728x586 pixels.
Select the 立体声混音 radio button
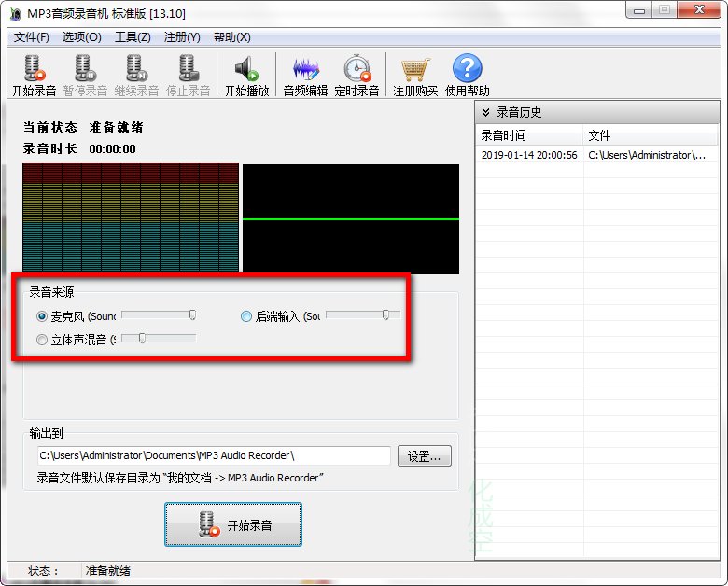pyautogui.click(x=42, y=340)
